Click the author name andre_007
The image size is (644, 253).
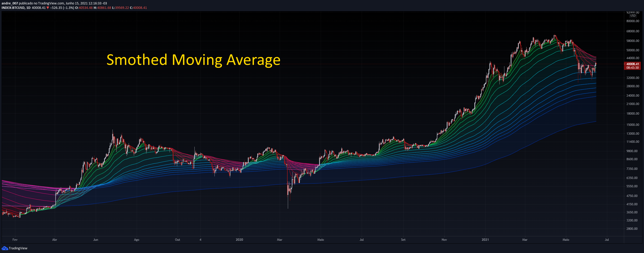(x=10, y=3)
